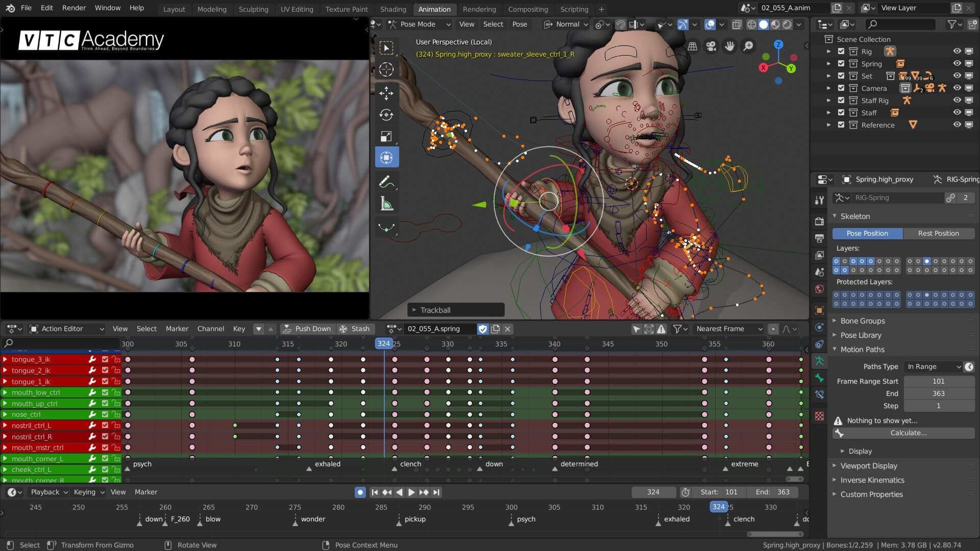Viewport: 980px width, 551px height.
Task: Adjust the Frame Range Start value slider
Action: pyautogui.click(x=939, y=381)
